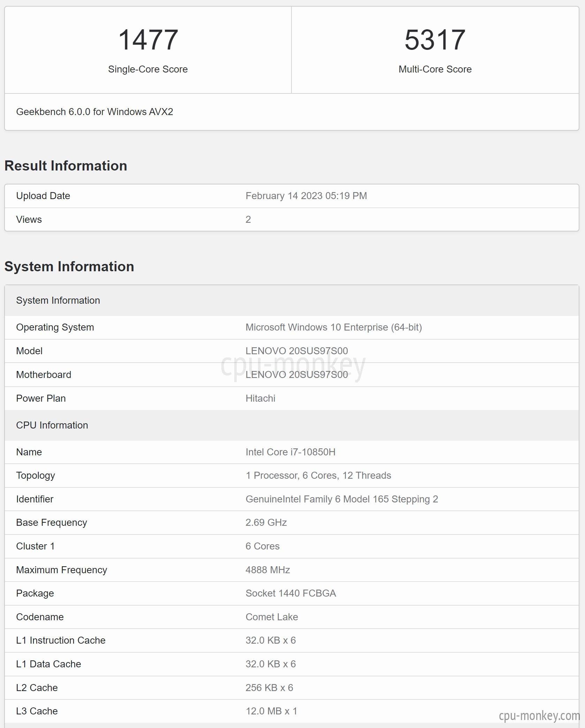Viewport: 585px width, 728px height.
Task: Select the Comet Lake value
Action: tap(272, 617)
